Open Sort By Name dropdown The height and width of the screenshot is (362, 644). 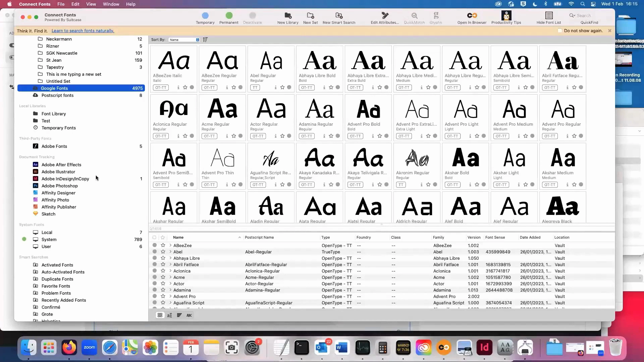click(184, 40)
